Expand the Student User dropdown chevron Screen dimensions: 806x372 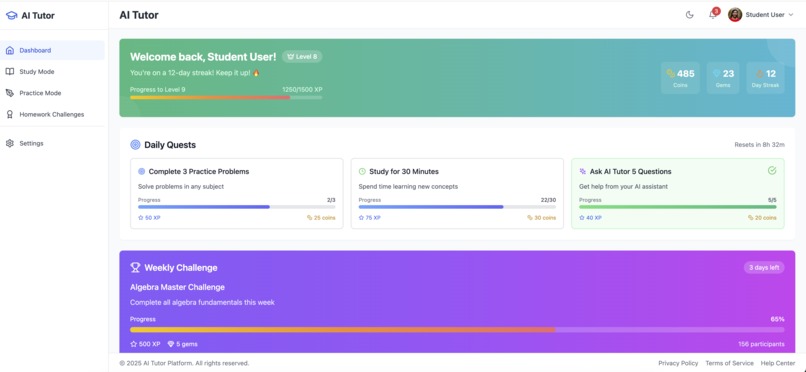(791, 15)
